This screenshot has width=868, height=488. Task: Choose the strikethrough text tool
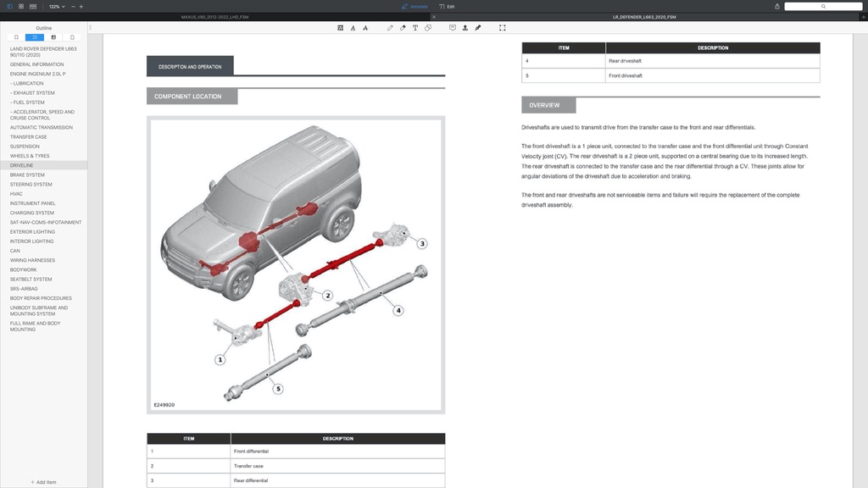(364, 28)
